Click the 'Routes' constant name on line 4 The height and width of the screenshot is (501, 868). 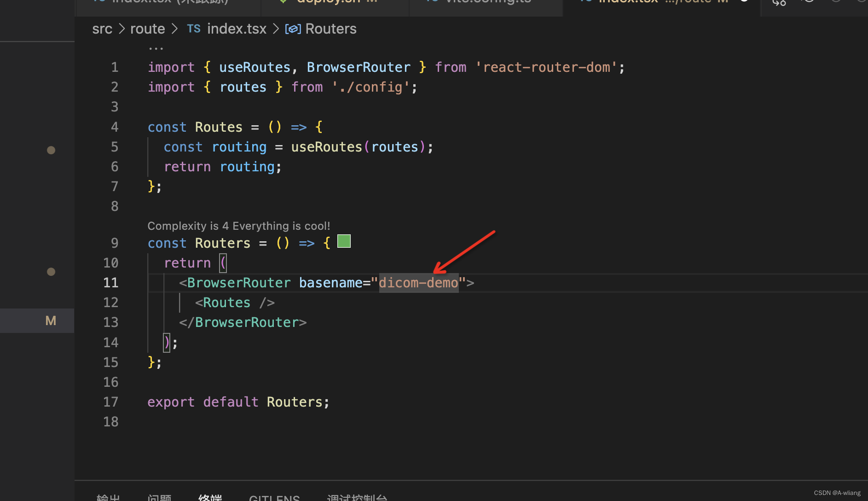click(219, 127)
